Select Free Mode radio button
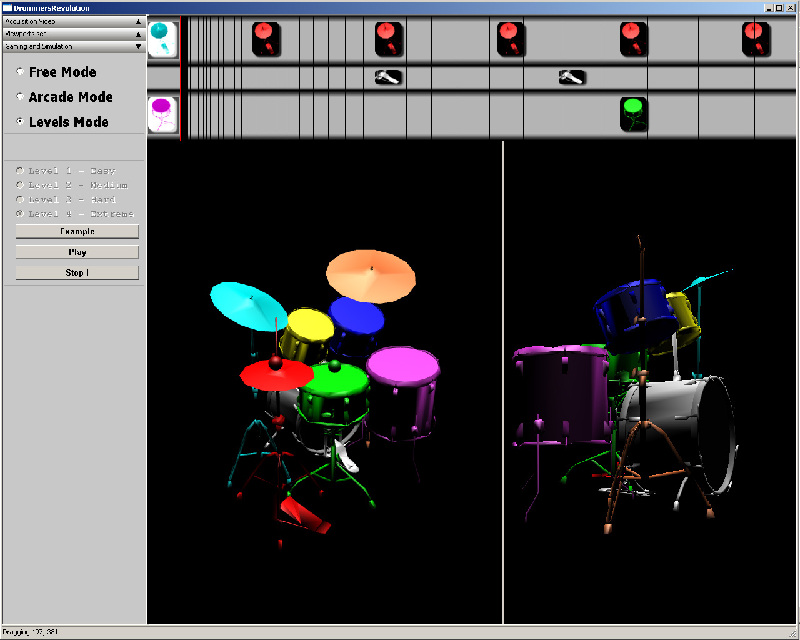Image resolution: width=800 pixels, height=640 pixels. coord(21,72)
